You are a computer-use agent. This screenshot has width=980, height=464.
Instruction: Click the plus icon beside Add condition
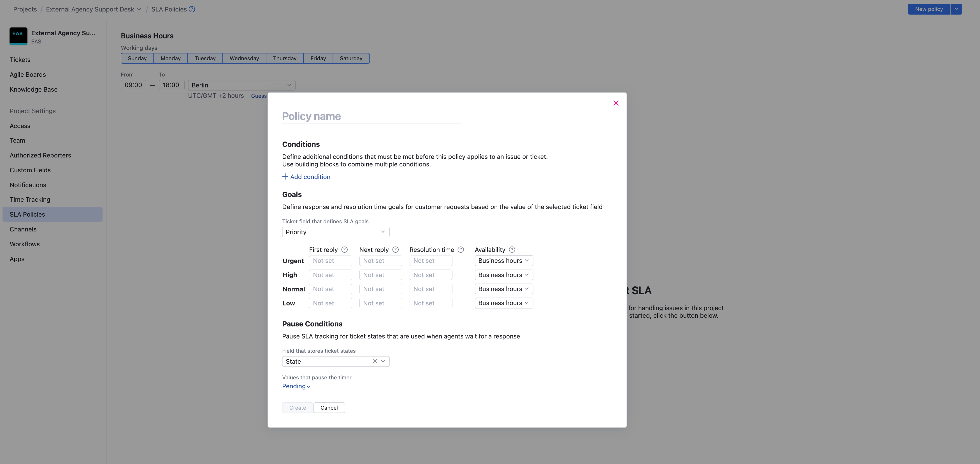click(285, 177)
